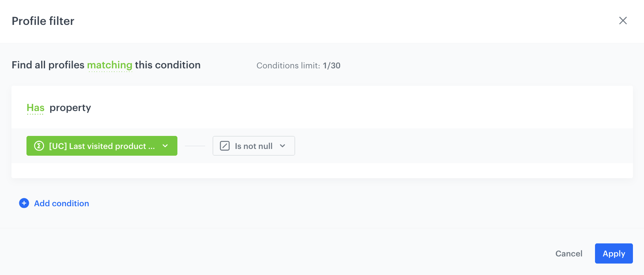This screenshot has height=275, width=644.
Task: Click the 'Add condition' link
Action: tap(61, 203)
